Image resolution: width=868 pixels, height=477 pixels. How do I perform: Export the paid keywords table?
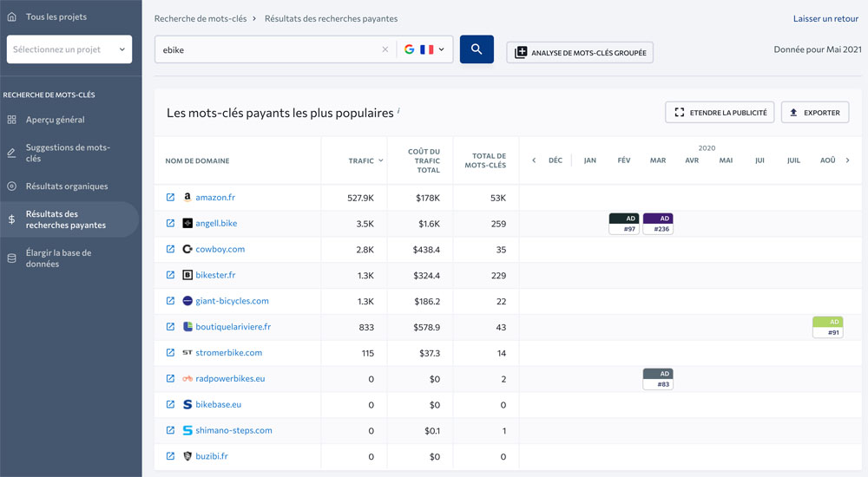815,113
